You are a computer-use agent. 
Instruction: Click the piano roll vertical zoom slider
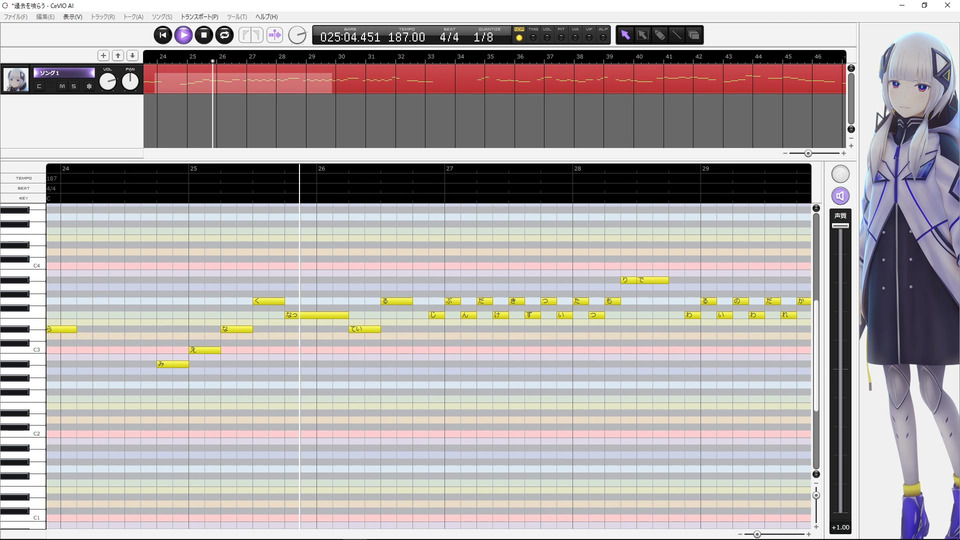coord(816,495)
